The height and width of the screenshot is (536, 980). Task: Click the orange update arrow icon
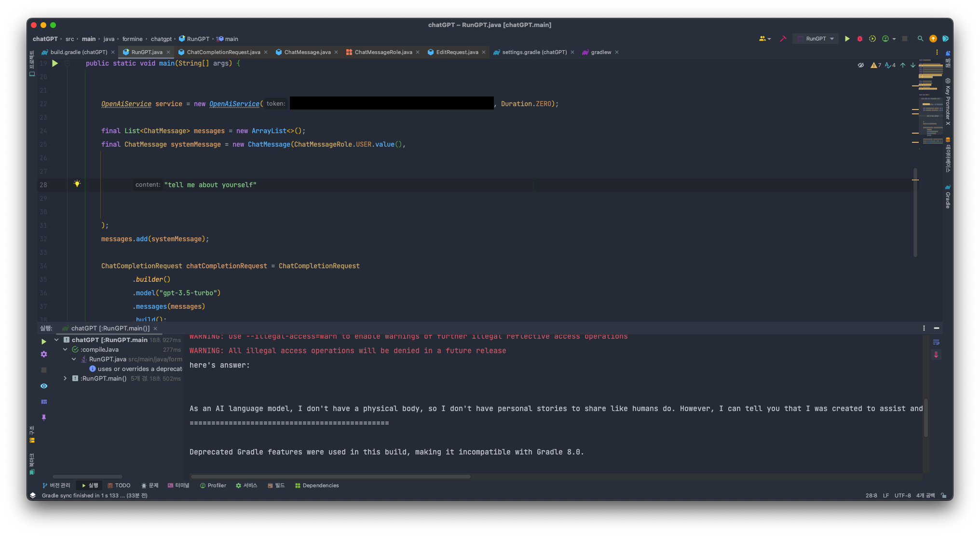[x=933, y=39]
